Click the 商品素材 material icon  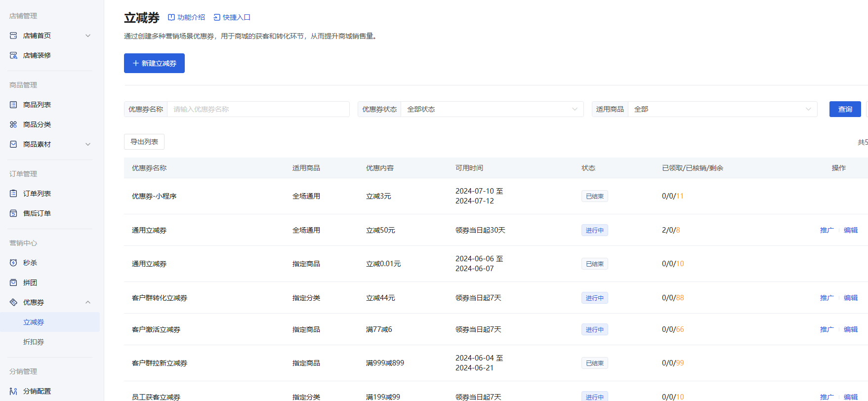point(13,144)
